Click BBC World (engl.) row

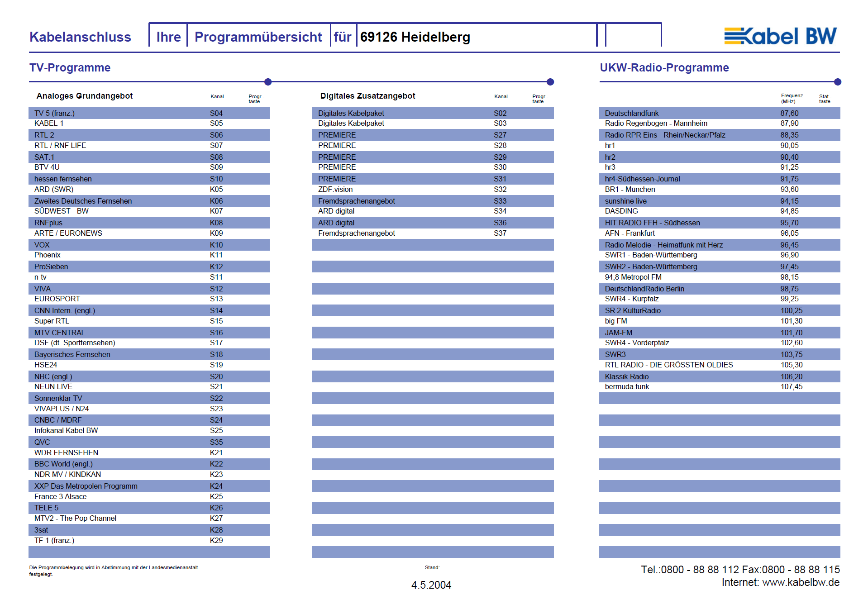[149, 464]
